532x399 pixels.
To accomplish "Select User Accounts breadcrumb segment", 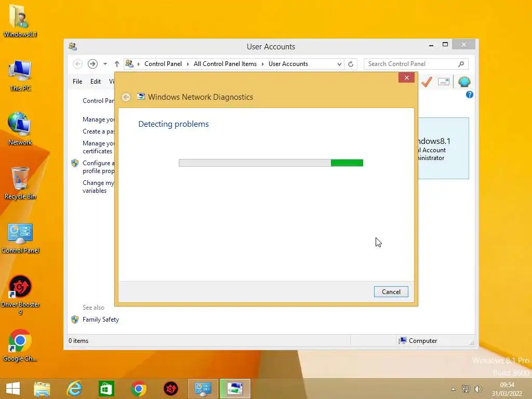I will (288, 64).
